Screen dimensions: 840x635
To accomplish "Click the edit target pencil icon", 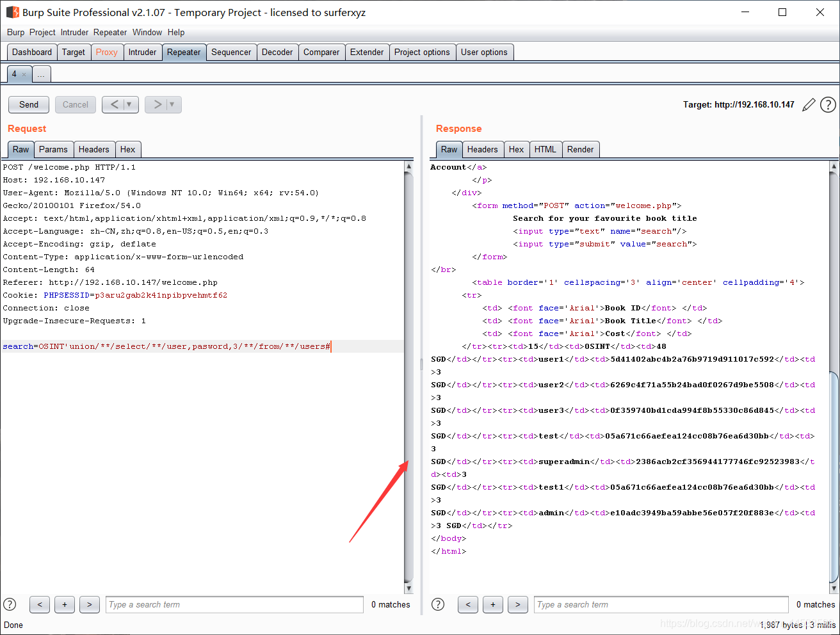I will click(x=809, y=104).
